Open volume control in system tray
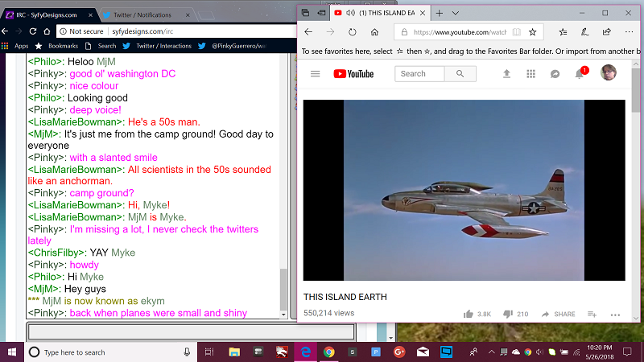644x362 pixels. point(539,352)
